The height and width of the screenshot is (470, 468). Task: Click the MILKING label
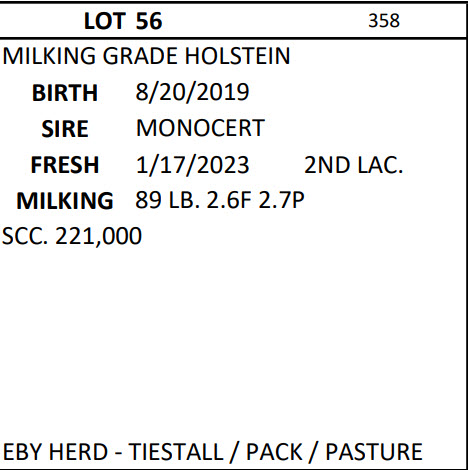tap(65, 201)
